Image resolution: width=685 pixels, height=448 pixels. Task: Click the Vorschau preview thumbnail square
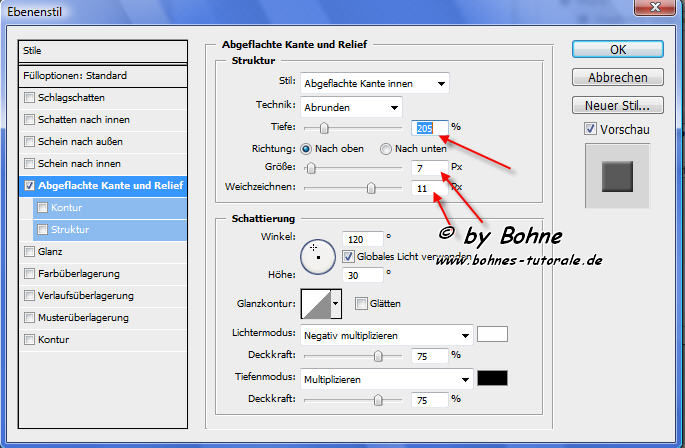click(x=617, y=177)
